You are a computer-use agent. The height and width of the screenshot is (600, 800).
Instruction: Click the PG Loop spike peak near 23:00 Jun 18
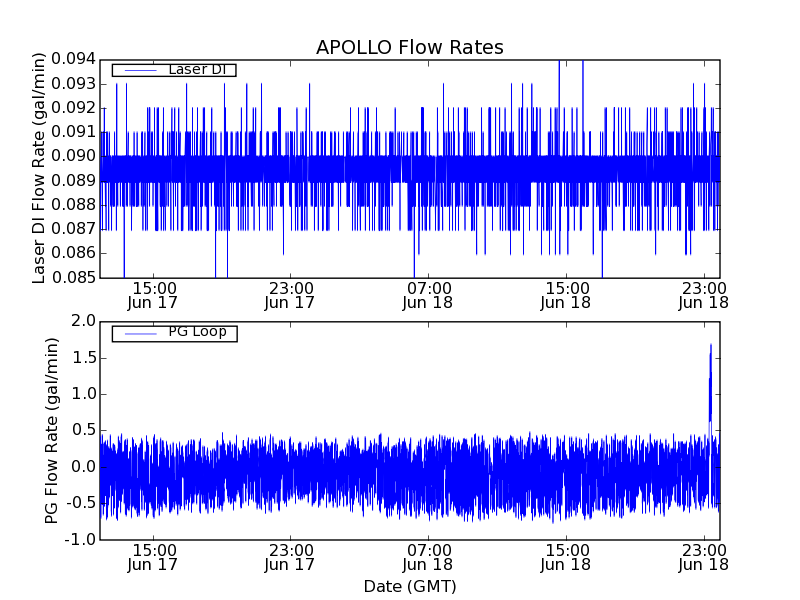click(x=710, y=346)
